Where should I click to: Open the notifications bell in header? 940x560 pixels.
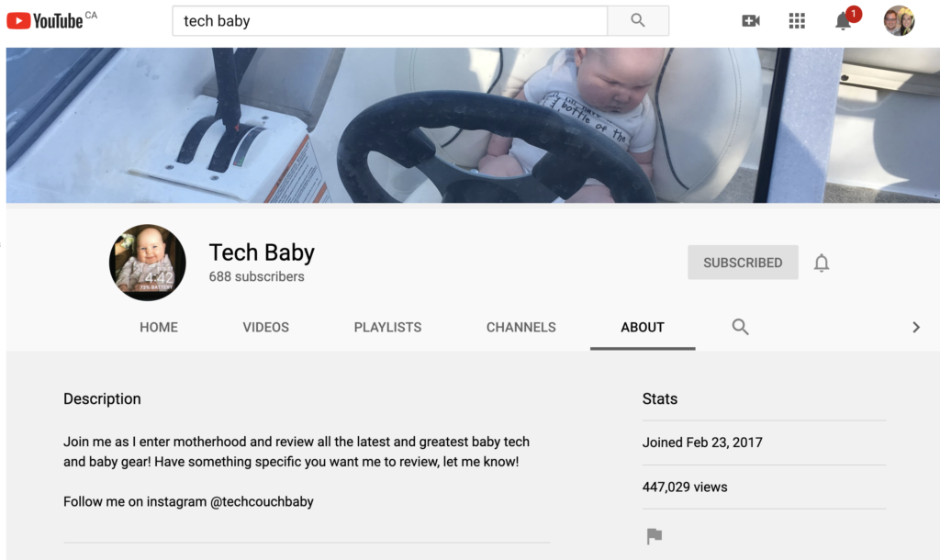click(x=844, y=21)
